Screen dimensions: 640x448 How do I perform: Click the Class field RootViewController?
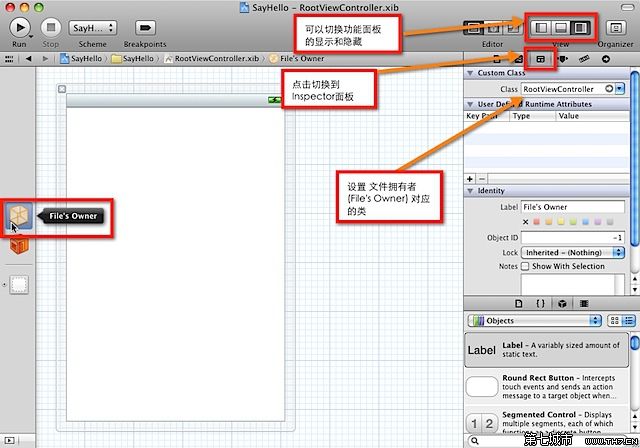coord(562,89)
